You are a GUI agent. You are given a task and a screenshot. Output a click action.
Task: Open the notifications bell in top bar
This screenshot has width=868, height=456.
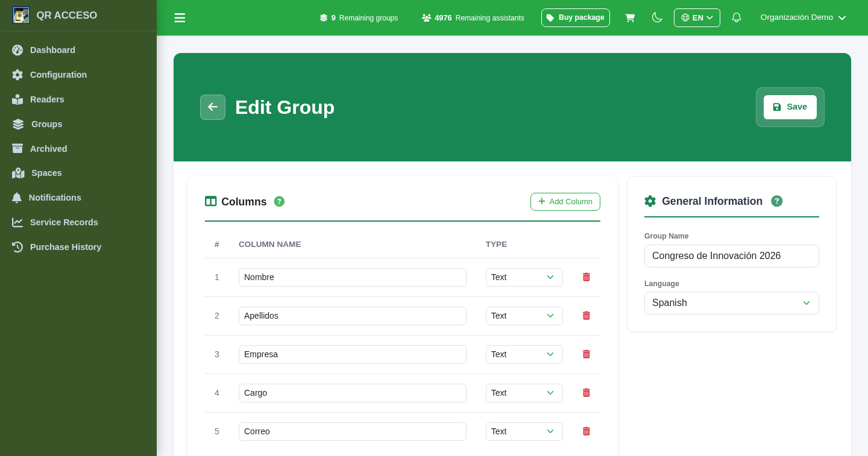[736, 17]
